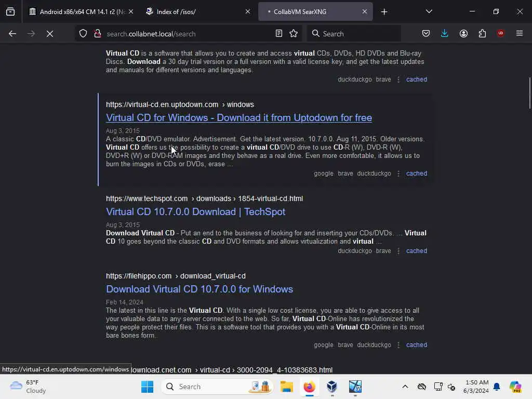Open tracking protection shield icon

[x=83, y=34]
